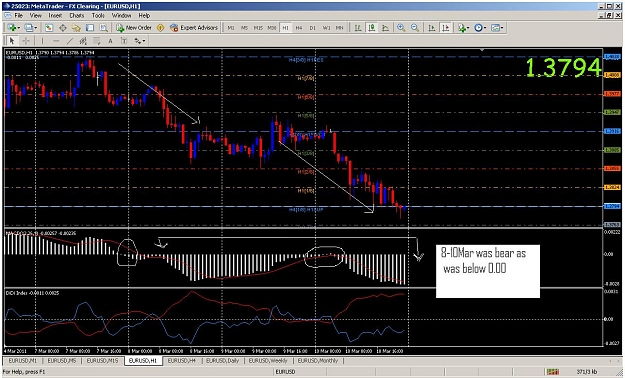Viewport: 625px width, 378px height.
Task: Switch chart to M5 timeframe
Action: point(244,28)
